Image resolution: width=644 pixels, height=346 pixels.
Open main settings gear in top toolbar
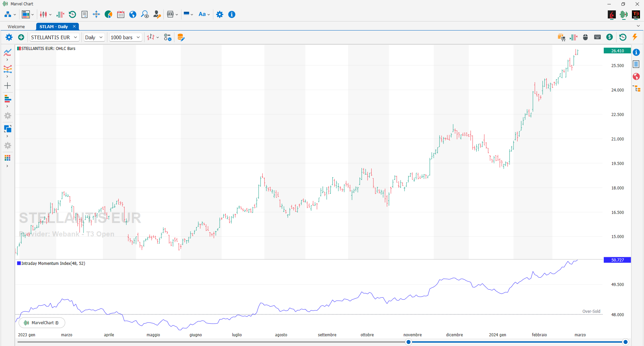coord(220,14)
